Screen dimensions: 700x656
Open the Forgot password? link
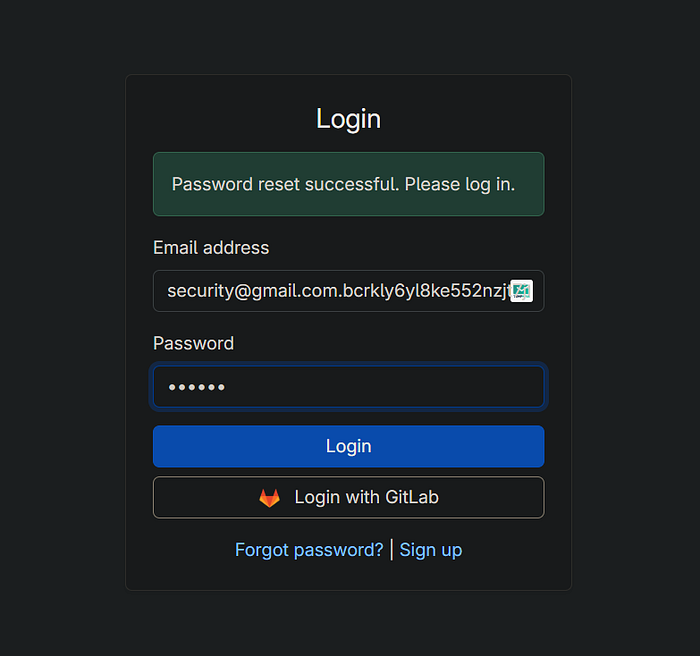click(309, 550)
